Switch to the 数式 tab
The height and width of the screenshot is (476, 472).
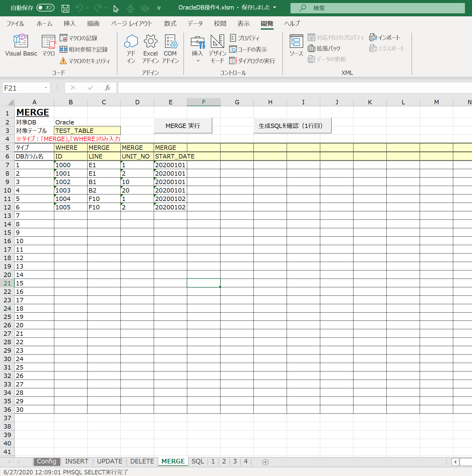tap(170, 23)
